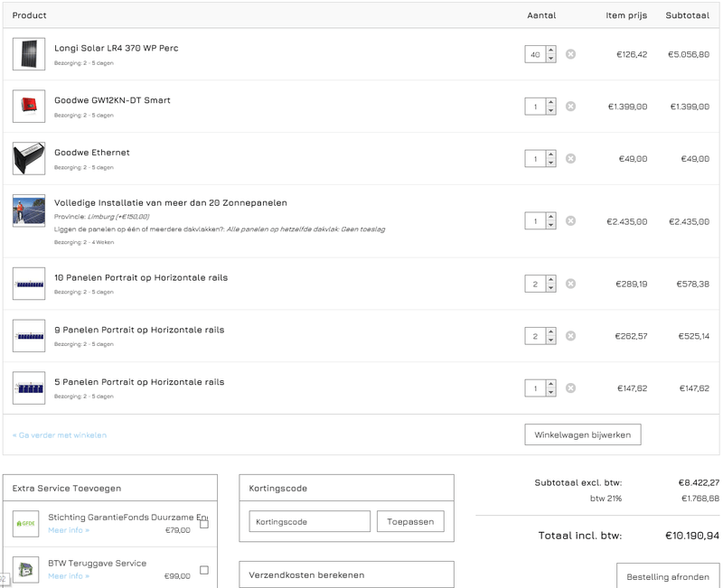Check Stichting GarantieFonds Duurzame Energie service

(204, 524)
